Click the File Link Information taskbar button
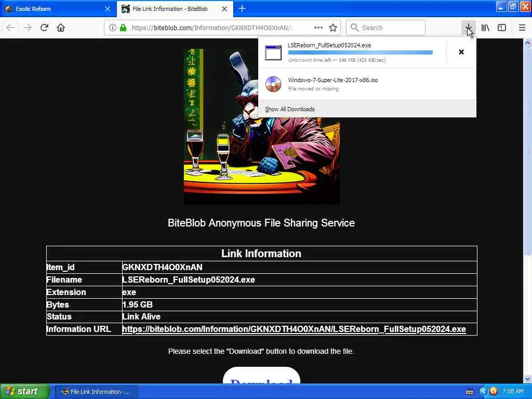The height and width of the screenshot is (399, 532). tap(96, 392)
